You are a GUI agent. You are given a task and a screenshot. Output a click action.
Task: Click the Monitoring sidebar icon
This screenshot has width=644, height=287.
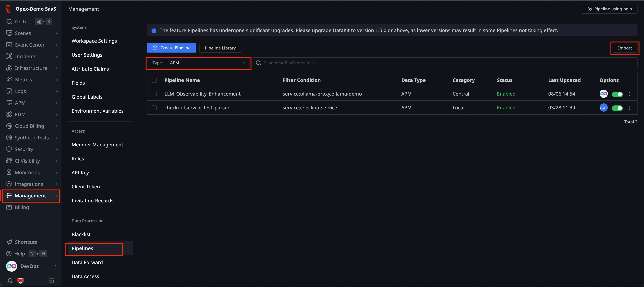pos(9,172)
